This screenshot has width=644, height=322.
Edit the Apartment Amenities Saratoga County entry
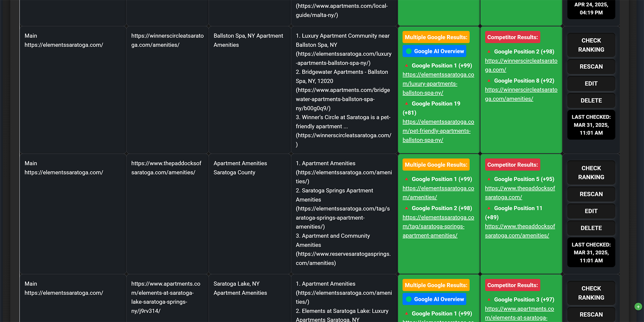coord(591,211)
